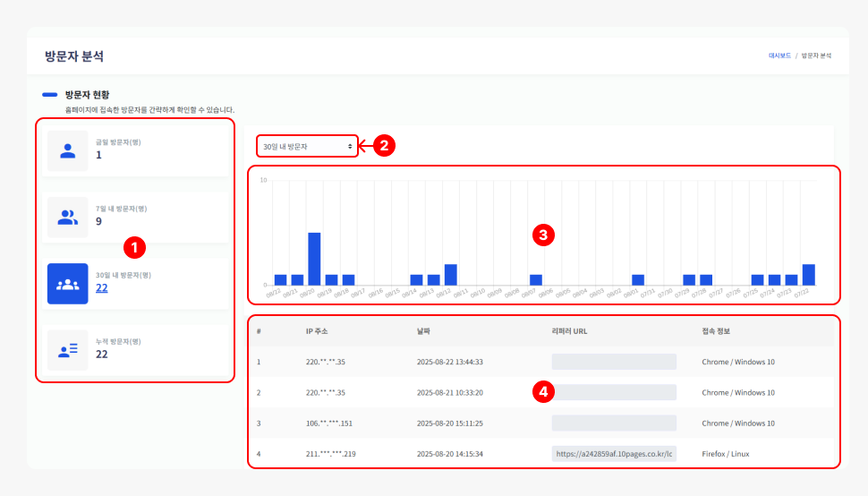Image resolution: width=868 pixels, height=496 pixels.
Task: Click the chart bar for 08/12
Action: [x=451, y=275]
